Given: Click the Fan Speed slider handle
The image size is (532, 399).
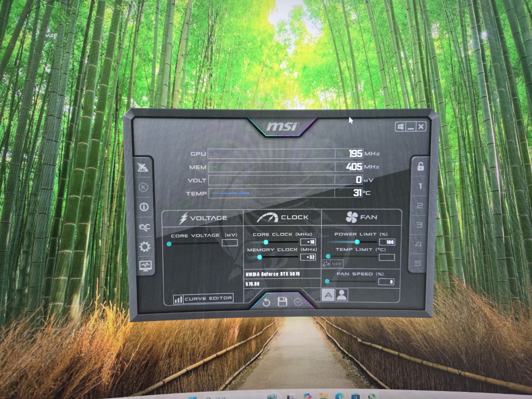Looking at the screenshot, I should pyautogui.click(x=327, y=282).
